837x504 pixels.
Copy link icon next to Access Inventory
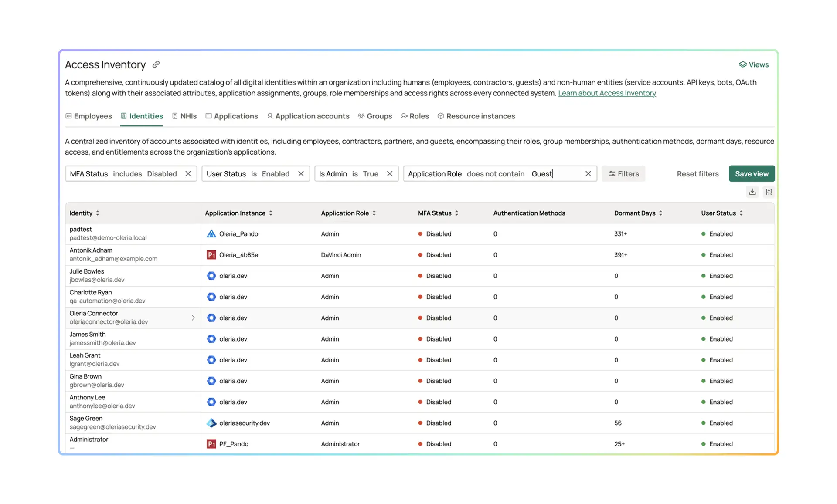tap(156, 64)
